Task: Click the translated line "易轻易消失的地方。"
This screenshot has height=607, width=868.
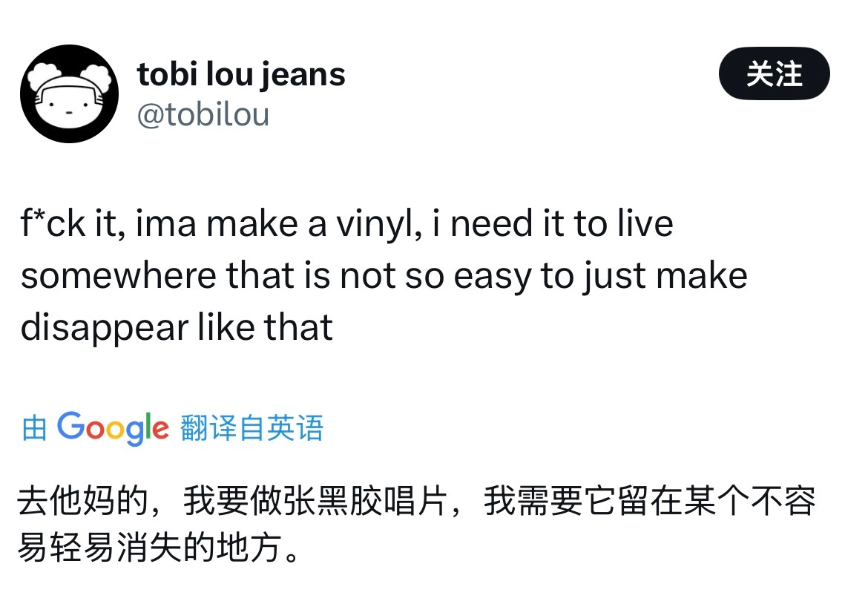Action: coord(160,548)
